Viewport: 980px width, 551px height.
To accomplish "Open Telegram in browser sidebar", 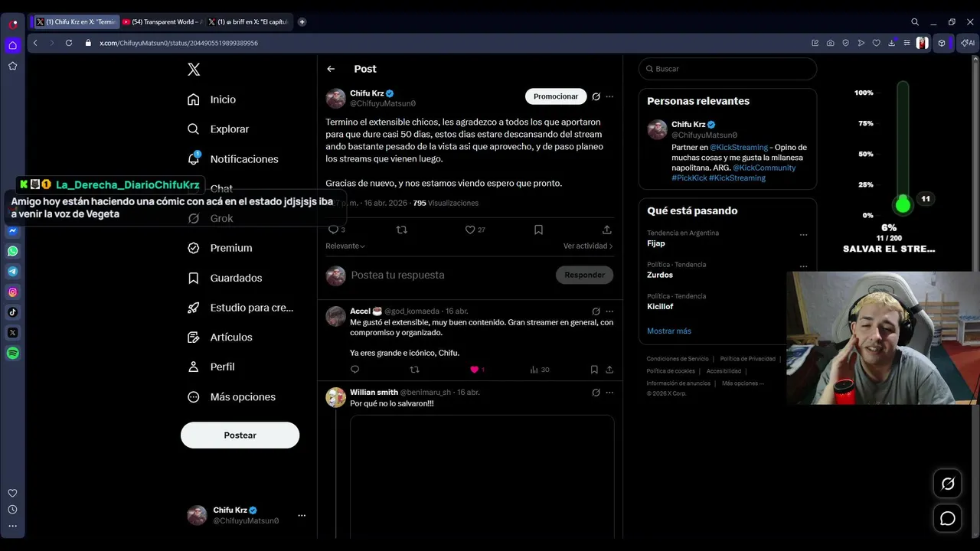I will 13,272.
